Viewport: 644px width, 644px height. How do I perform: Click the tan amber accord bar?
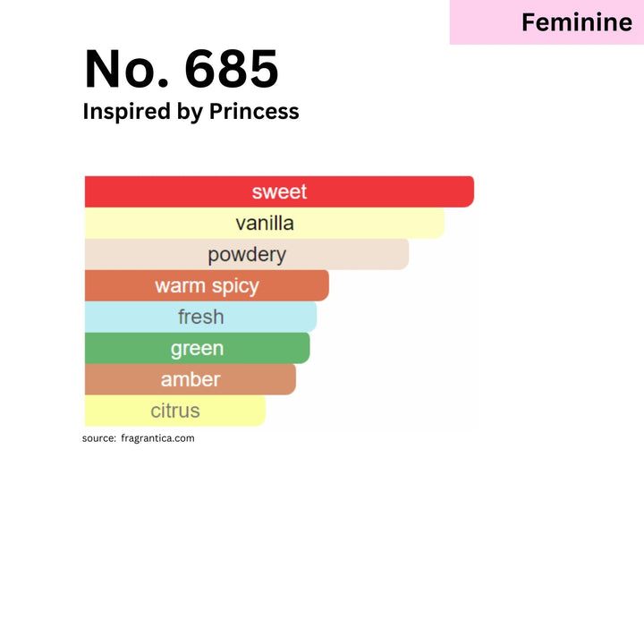tap(191, 379)
